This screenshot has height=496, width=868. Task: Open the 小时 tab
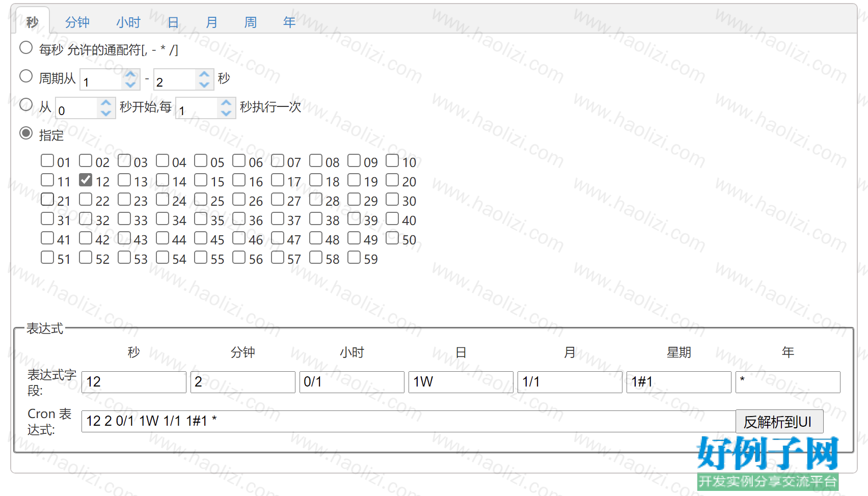128,22
